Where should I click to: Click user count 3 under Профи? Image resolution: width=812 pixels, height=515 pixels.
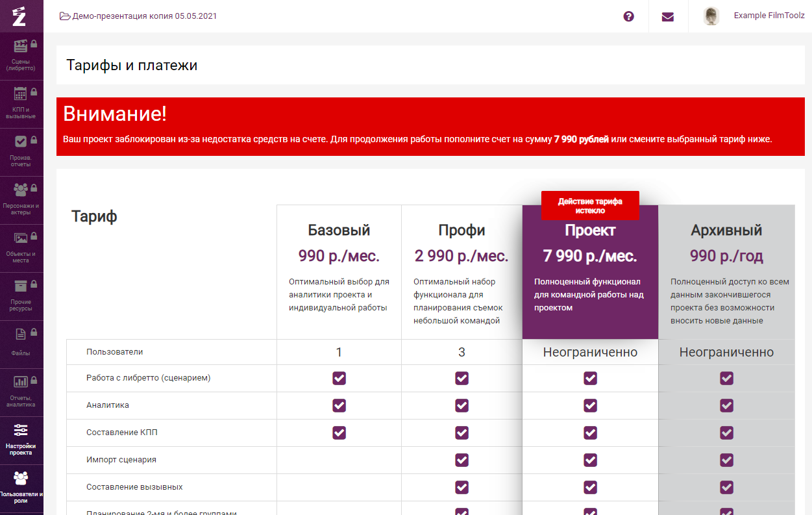(461, 353)
